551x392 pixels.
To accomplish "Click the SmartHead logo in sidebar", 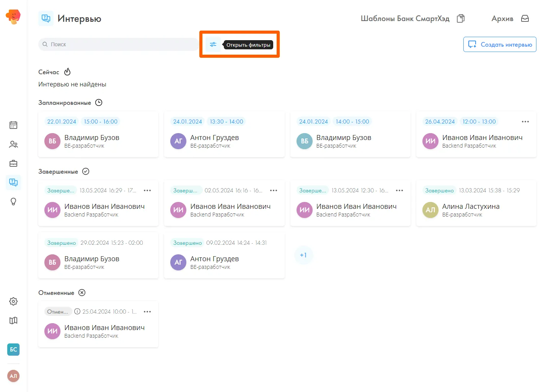I will coord(13,17).
